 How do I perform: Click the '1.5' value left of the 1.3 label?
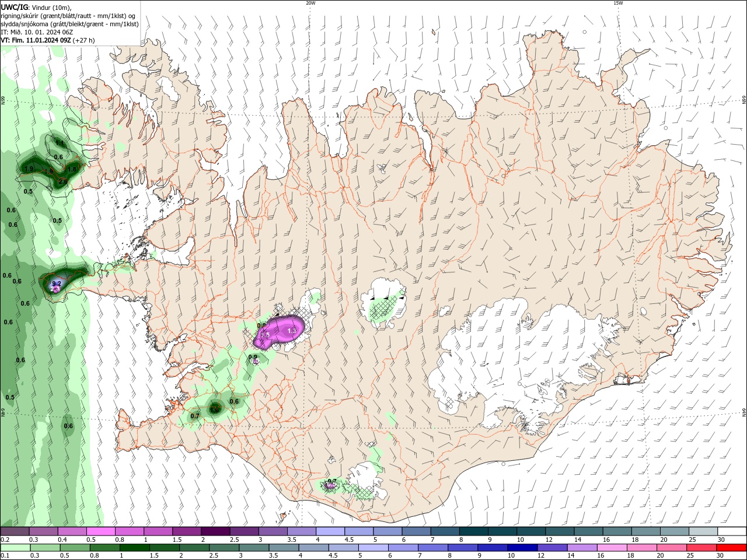[x=265, y=335]
